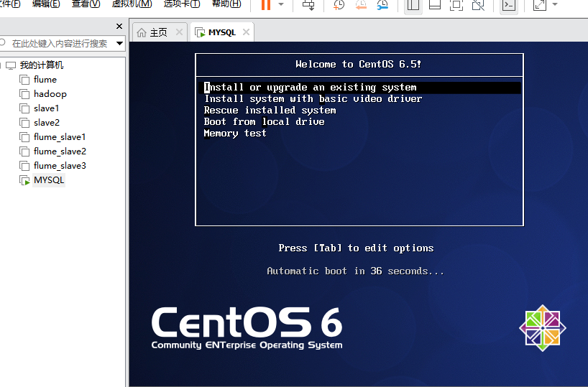This screenshot has width=588, height=387.
Task: Click the home icon on 主页 tab
Action: point(142,32)
